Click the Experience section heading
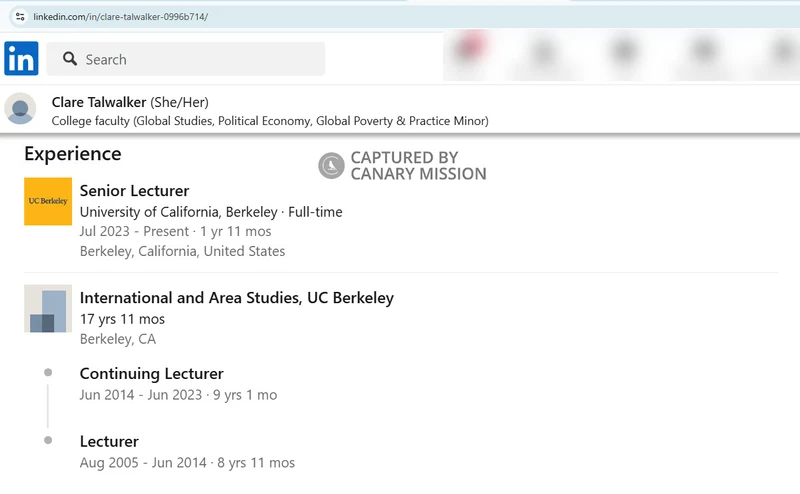The image size is (800, 494). [x=72, y=154]
